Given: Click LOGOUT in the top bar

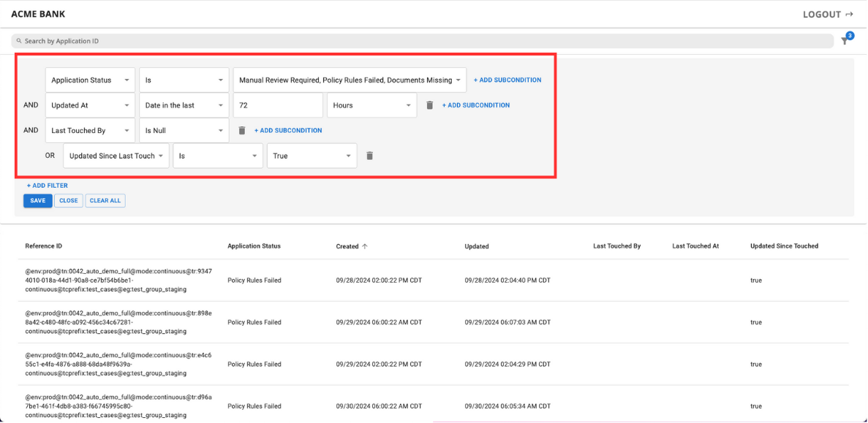Looking at the screenshot, I should pyautogui.click(x=822, y=14).
